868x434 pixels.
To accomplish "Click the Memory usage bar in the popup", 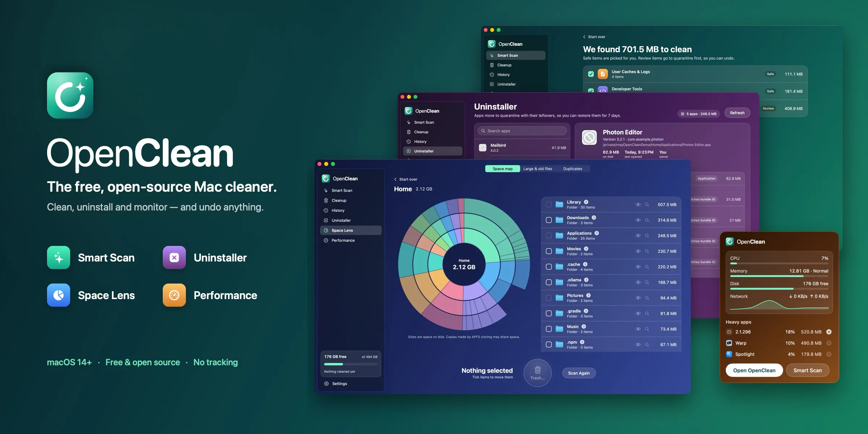I will 779,276.
